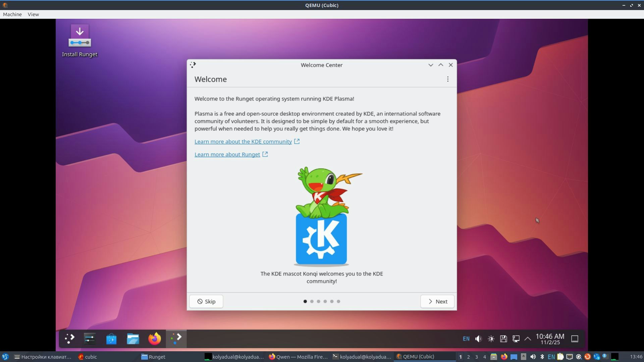Open the Welcome page three-dot menu
Screen dimensions: 644x362
click(448, 79)
